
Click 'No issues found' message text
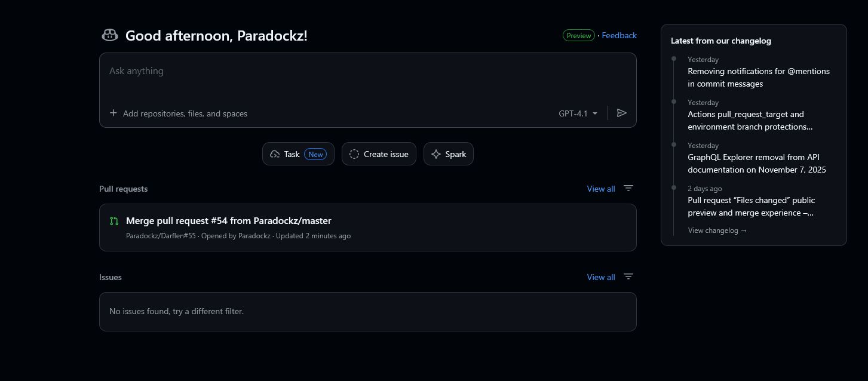[176, 311]
